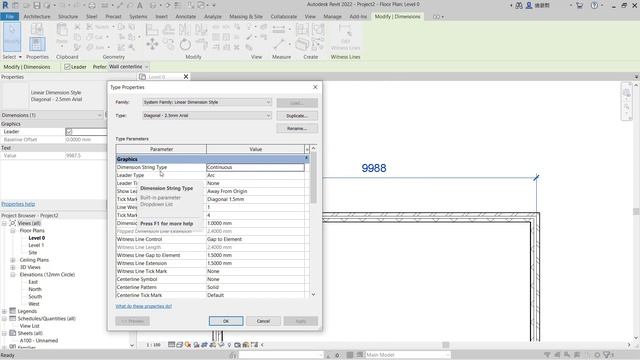Switch to the Annotate ribbon tab
Image resolution: width=640 pixels, height=360 pixels.
click(x=186, y=17)
